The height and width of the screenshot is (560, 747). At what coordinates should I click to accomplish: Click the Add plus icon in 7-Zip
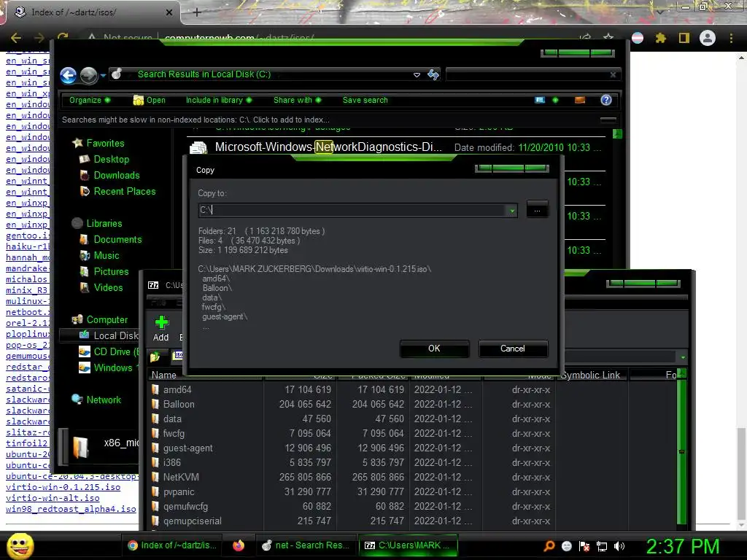(x=161, y=322)
